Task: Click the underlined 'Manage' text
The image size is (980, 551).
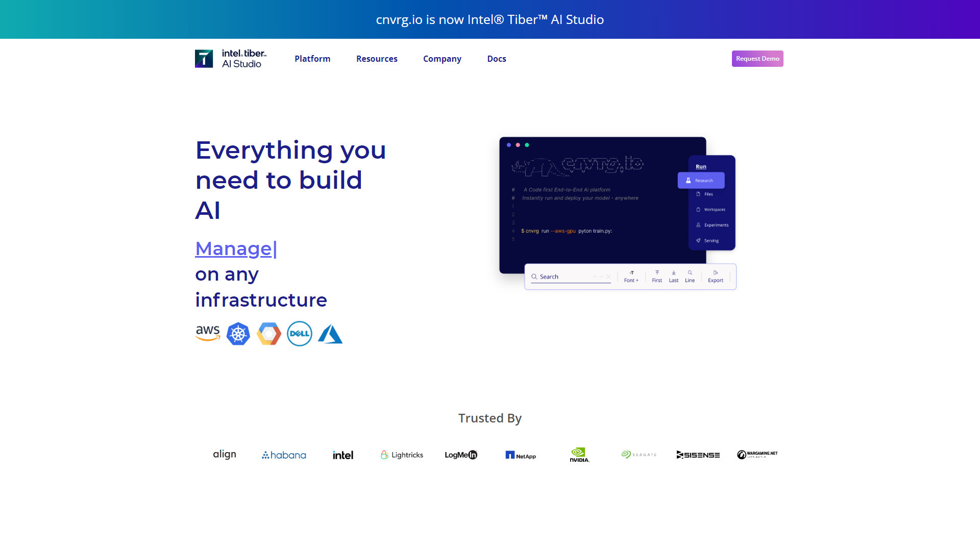Action: click(x=234, y=248)
